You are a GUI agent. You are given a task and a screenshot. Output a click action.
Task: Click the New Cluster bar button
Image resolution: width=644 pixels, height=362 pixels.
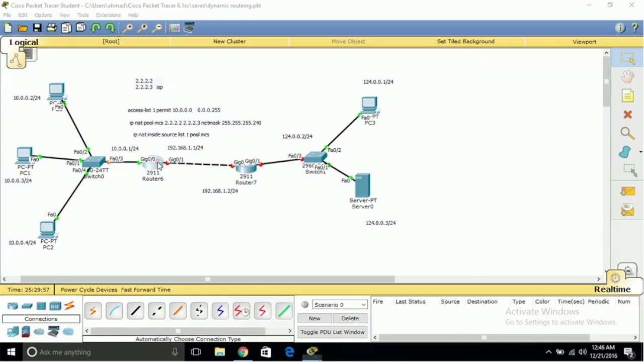pos(229,42)
